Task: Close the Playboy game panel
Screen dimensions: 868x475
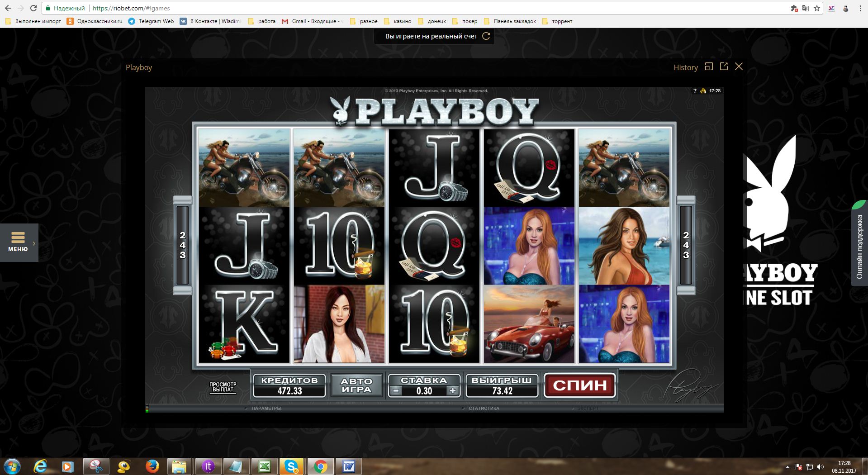Action: coord(739,66)
